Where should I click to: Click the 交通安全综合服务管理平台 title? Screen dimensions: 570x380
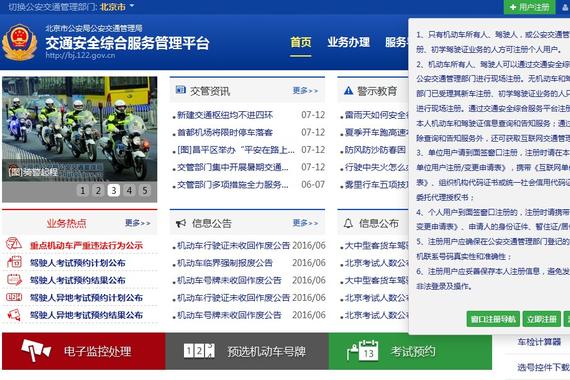pyautogui.click(x=127, y=43)
